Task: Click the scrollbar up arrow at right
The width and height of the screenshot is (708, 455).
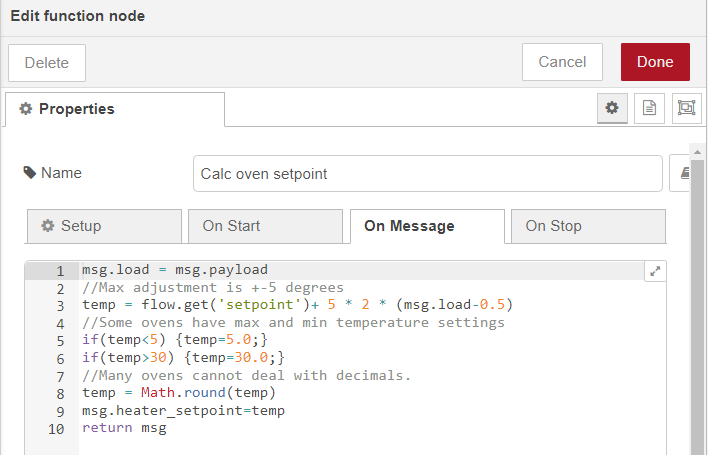Action: coord(698,150)
